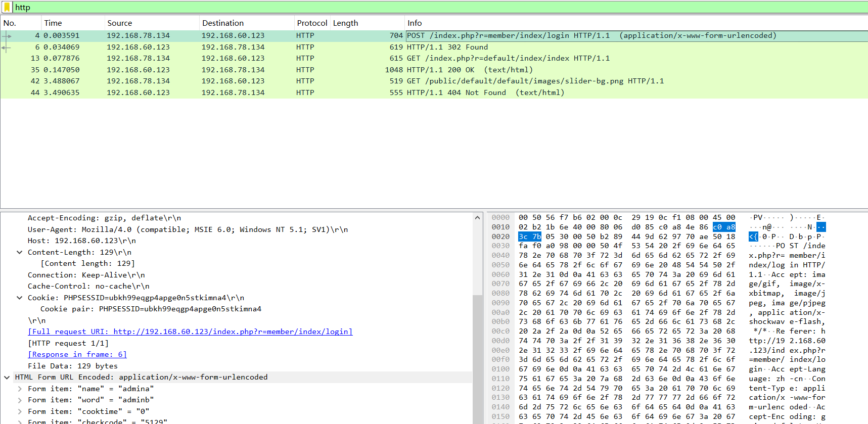Click the packet details scrollbar thumb
The height and width of the screenshot is (424, 868).
pyautogui.click(x=477, y=359)
